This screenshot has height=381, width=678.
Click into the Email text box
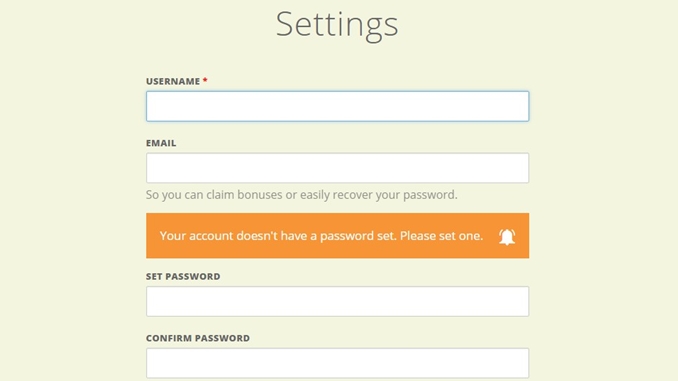click(337, 168)
